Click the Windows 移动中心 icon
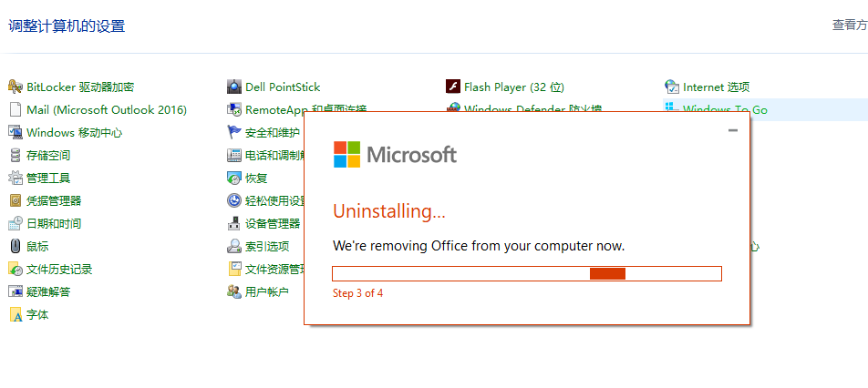Screen dimensions: 868x388 pos(15,132)
